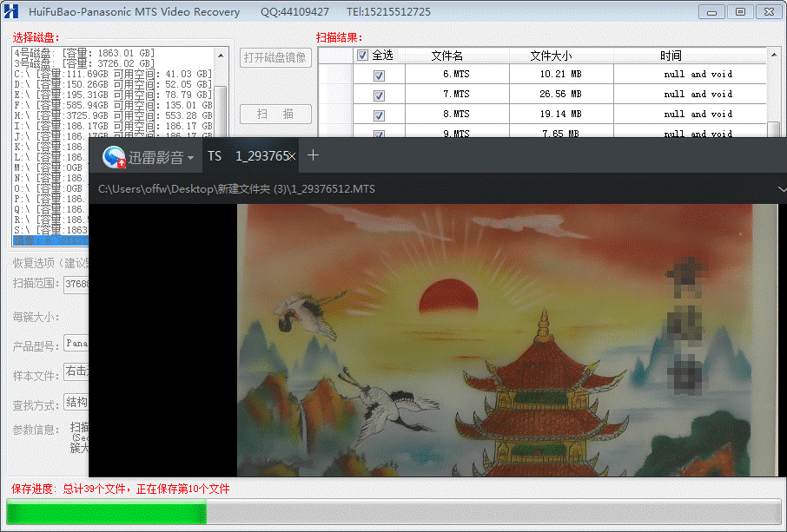Screen dimensions: 787x532
Task: Minimize the HuiFuBao recovery window
Action: pyautogui.click(x=711, y=11)
